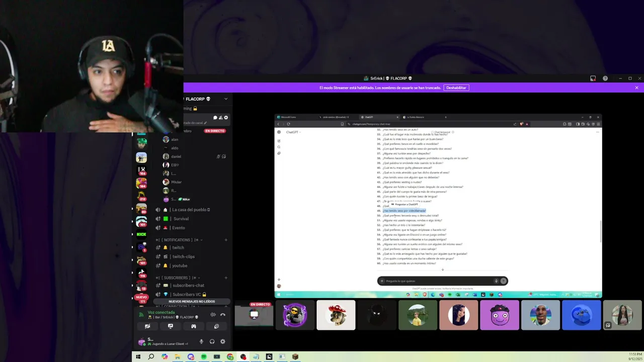Viewport: 644px width, 362px height.
Task: Select blue bird avatar participant tile
Action: (582, 315)
